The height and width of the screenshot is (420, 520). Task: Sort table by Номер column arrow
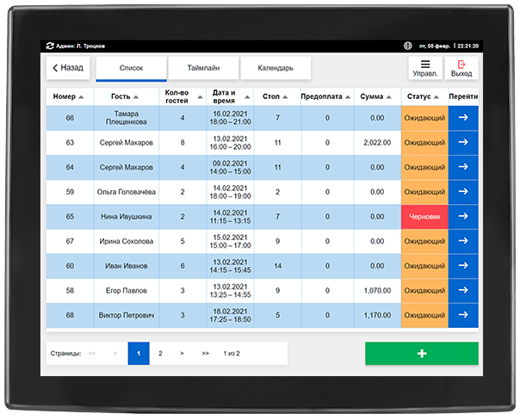point(81,97)
